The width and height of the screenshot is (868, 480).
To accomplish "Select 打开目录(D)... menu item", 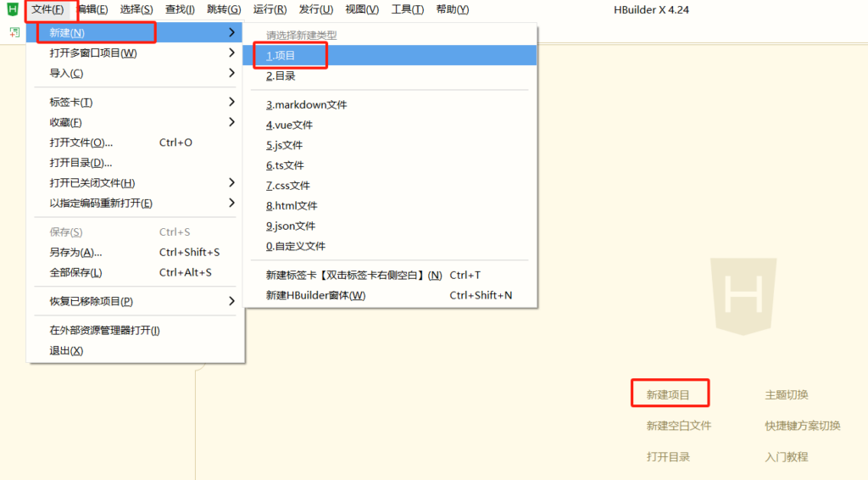I will coord(135,163).
